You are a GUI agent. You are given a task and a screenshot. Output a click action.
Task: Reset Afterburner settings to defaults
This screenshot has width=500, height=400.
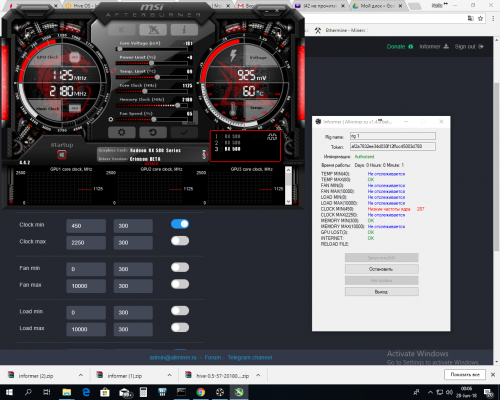click(x=153, y=132)
